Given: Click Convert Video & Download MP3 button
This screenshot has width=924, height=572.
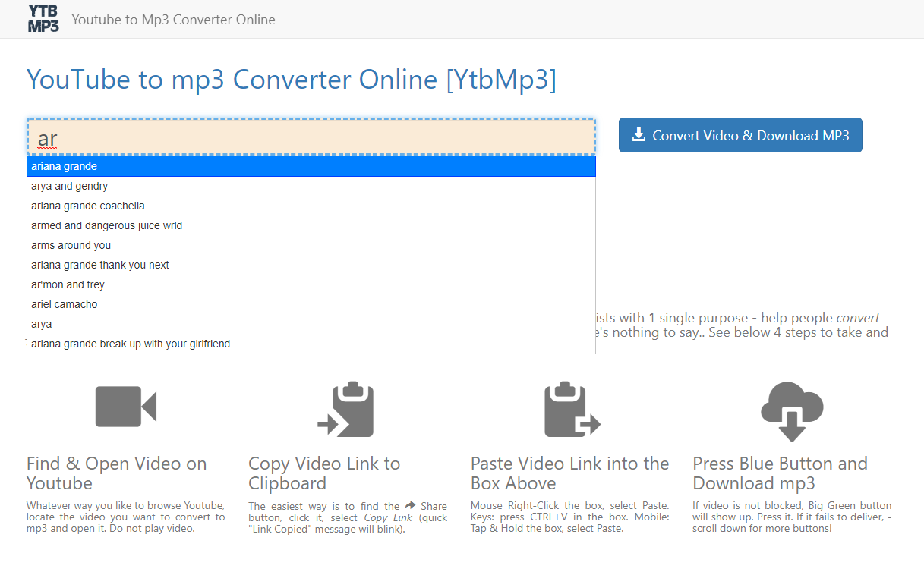Looking at the screenshot, I should click(740, 135).
